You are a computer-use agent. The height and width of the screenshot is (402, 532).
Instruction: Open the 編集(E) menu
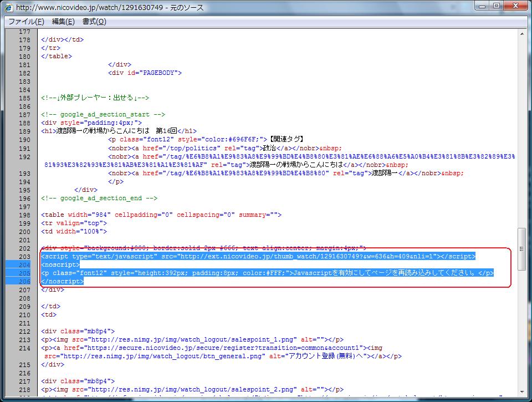click(63, 22)
